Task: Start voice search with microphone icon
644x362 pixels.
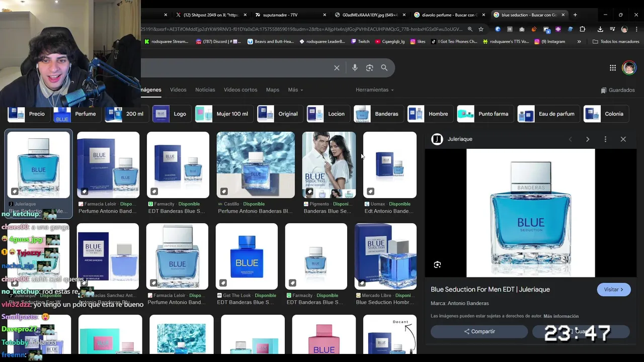Action: tap(355, 68)
